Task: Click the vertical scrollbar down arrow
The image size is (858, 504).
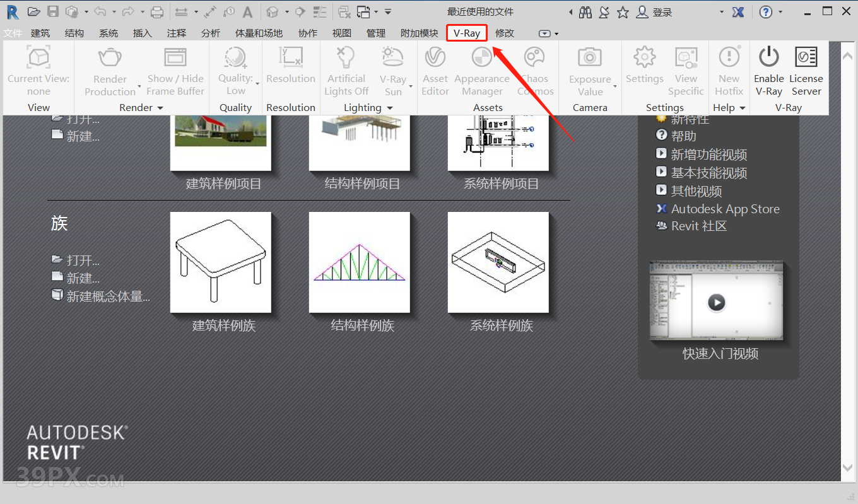Action: (849, 467)
